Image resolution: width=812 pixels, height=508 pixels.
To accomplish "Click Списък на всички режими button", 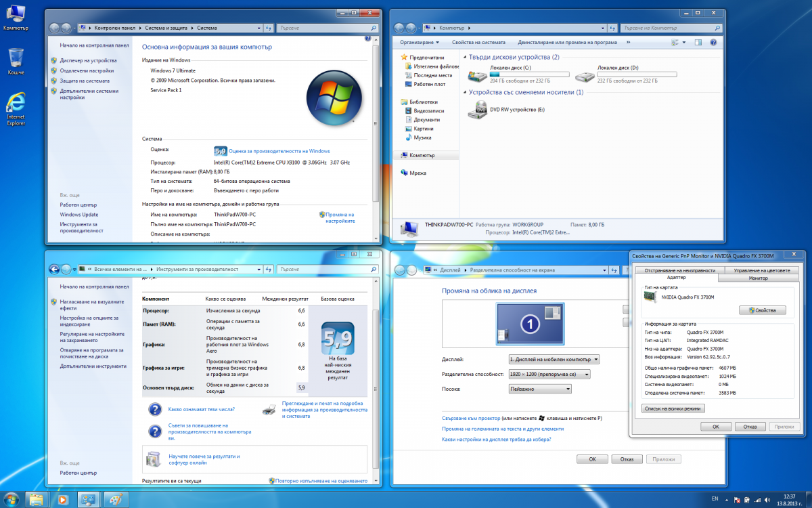I will [x=673, y=408].
